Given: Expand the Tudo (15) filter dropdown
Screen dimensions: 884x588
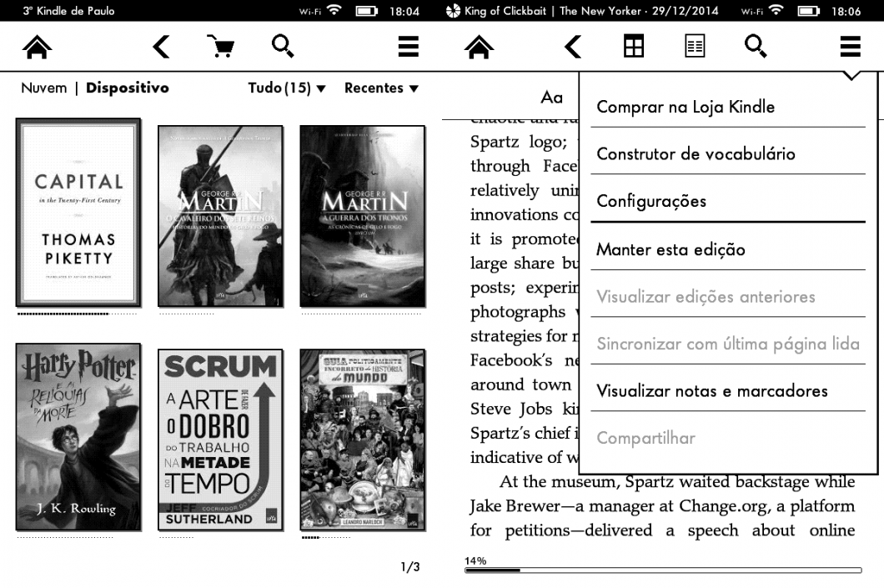Looking at the screenshot, I should 287,88.
